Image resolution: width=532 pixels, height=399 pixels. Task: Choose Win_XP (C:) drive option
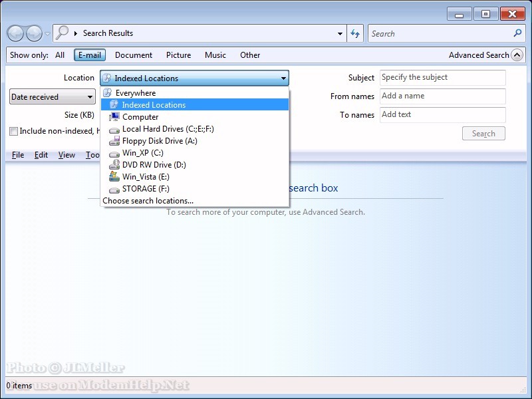[142, 153]
